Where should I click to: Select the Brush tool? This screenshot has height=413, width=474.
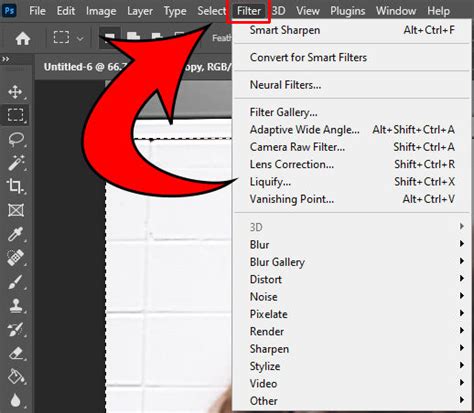click(x=15, y=282)
